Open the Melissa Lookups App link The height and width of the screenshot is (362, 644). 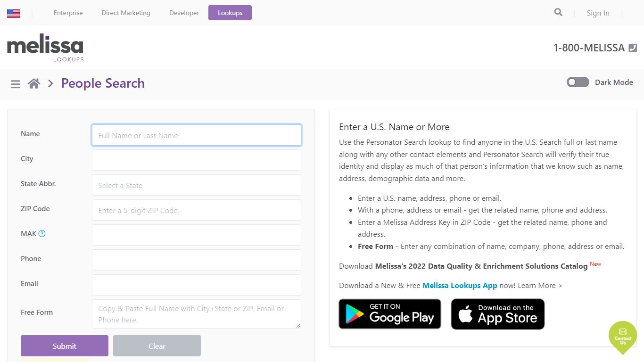click(460, 286)
